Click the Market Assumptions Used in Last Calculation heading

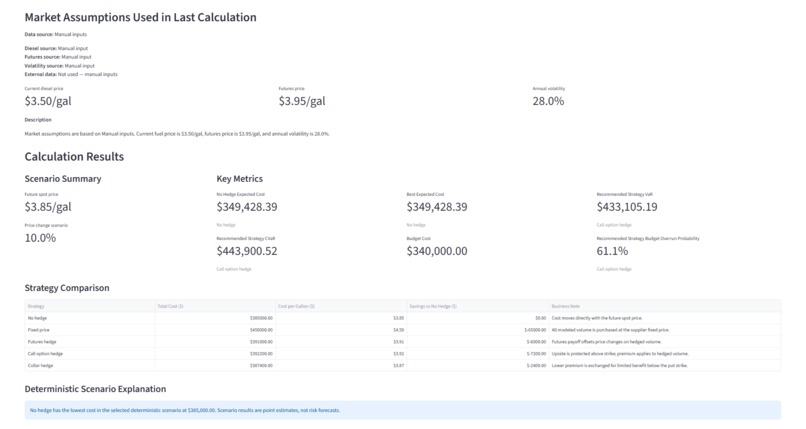140,17
